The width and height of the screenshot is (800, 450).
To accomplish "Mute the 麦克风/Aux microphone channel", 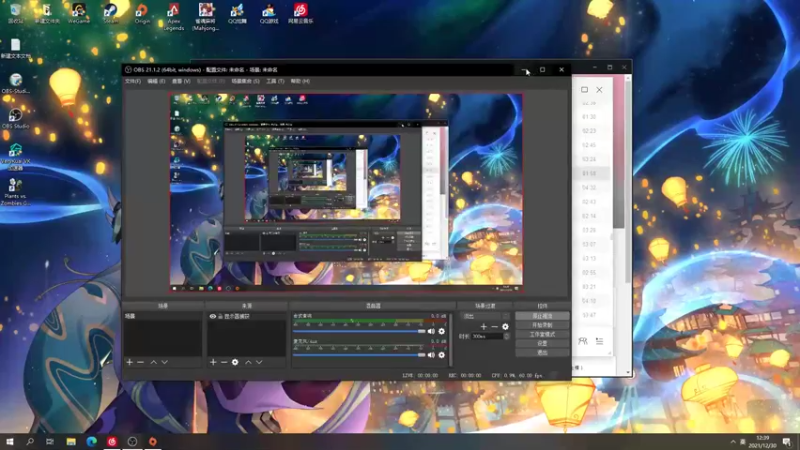I will (431, 355).
